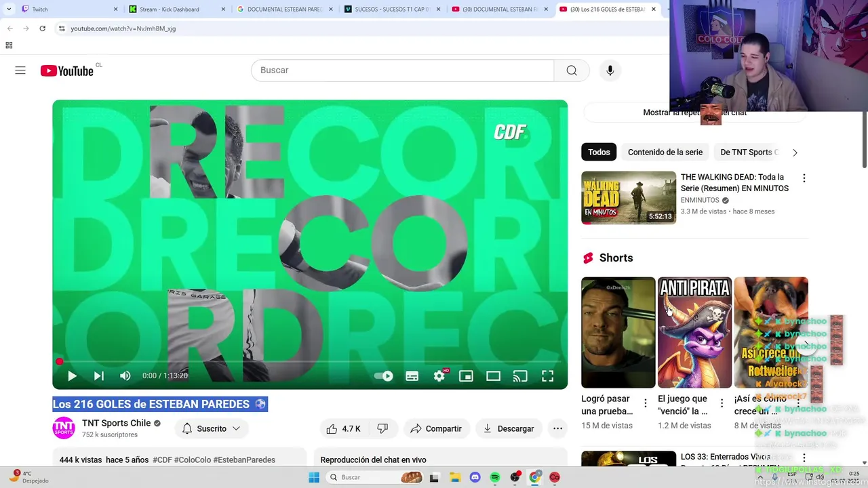868x488 pixels.
Task: Open options for Logró pasar short
Action: [646, 403]
